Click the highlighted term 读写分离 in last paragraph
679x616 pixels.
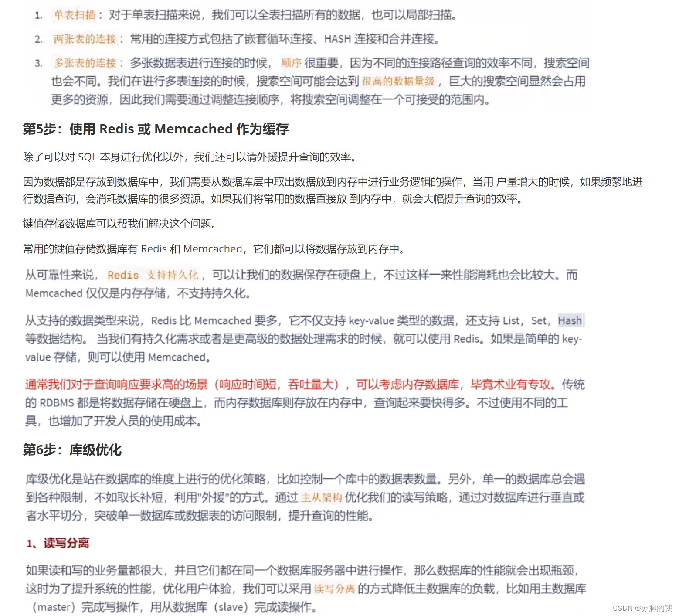tap(333, 588)
